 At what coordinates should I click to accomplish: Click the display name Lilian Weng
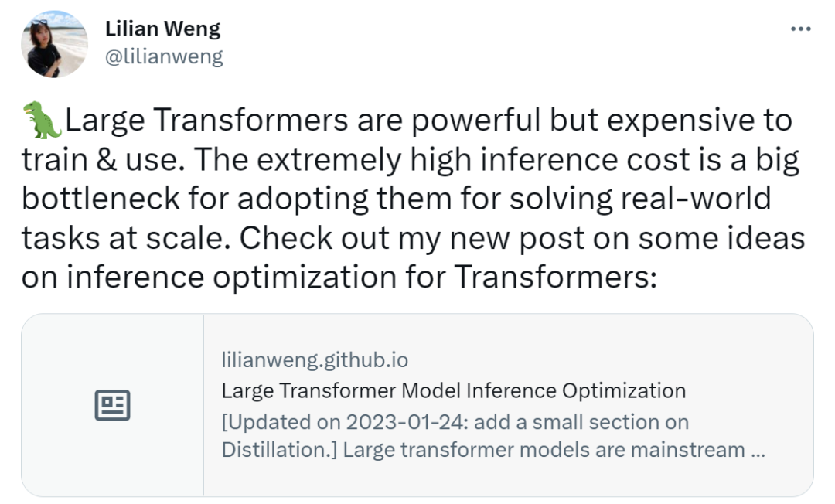click(x=162, y=28)
